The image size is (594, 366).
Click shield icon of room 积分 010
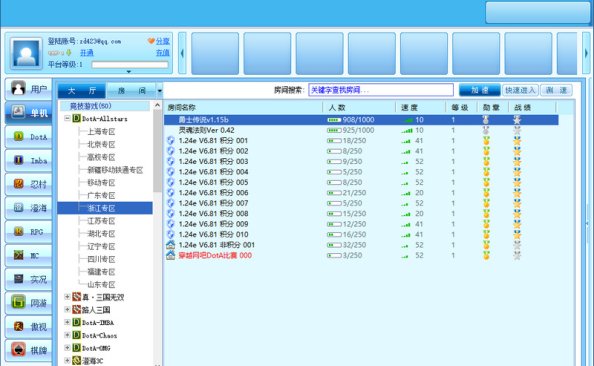[x=171, y=235]
